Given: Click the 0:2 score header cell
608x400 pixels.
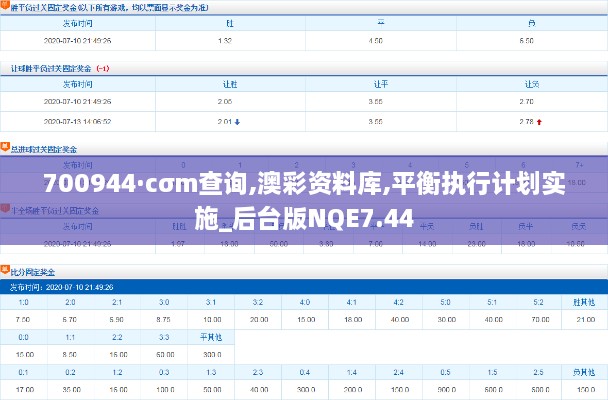Looking at the screenshot, I should 70,372.
